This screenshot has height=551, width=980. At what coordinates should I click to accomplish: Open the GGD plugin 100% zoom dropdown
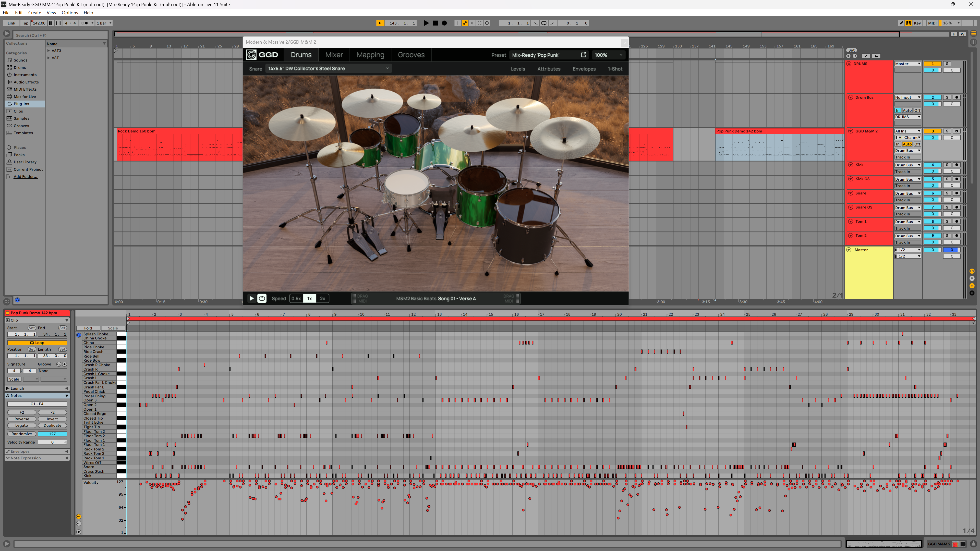pos(608,55)
